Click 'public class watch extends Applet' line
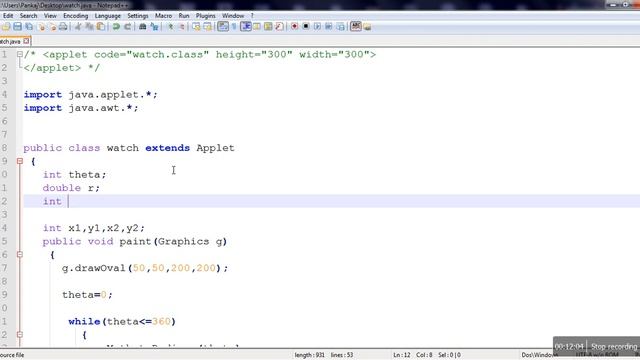 [129, 148]
